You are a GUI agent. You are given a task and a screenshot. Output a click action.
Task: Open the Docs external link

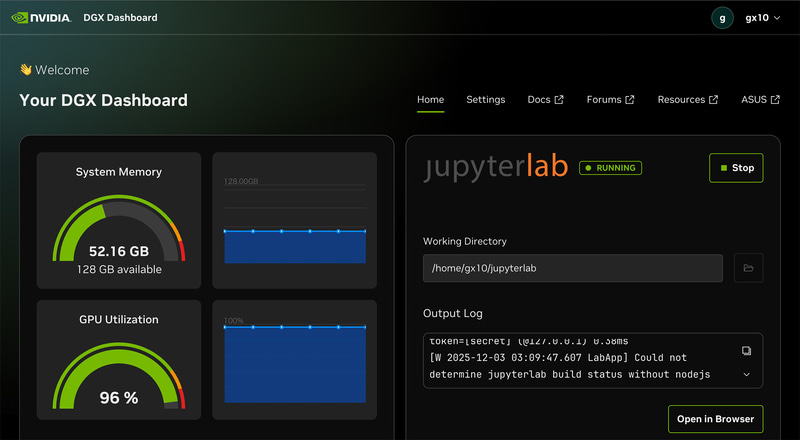click(545, 100)
